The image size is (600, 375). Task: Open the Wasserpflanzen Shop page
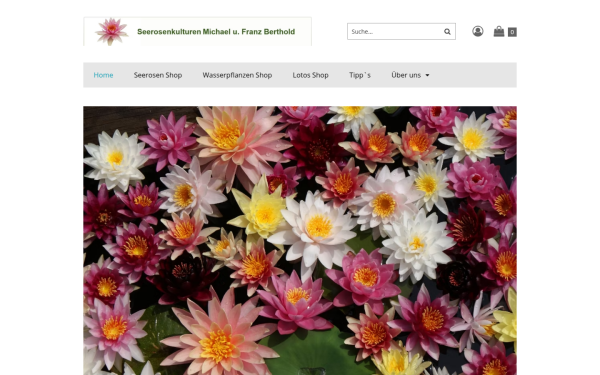[237, 75]
